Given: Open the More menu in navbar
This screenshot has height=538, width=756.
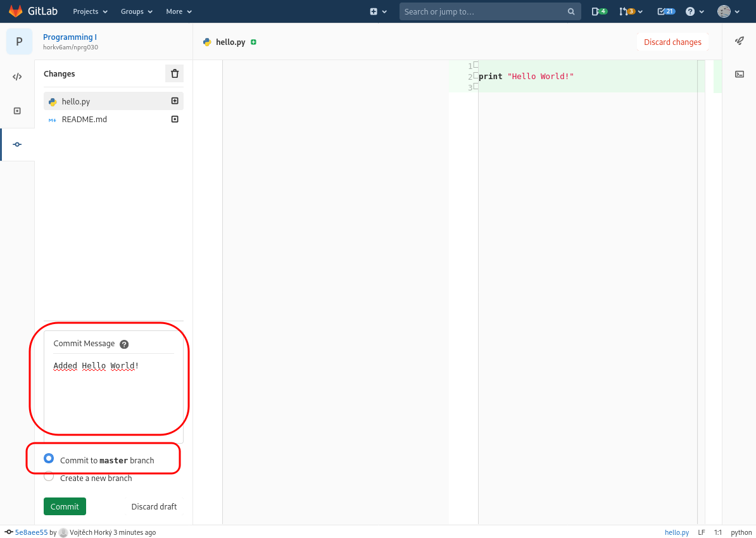Looking at the screenshot, I should click(x=179, y=11).
